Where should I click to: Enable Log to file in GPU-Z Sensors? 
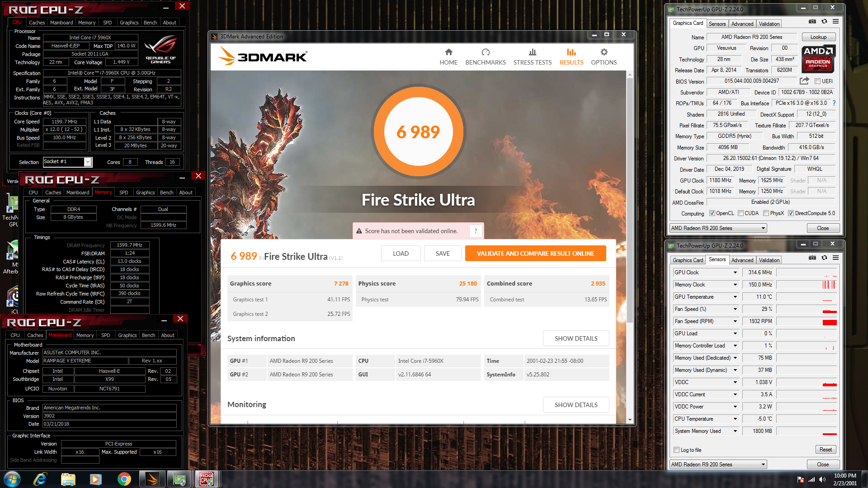click(676, 450)
